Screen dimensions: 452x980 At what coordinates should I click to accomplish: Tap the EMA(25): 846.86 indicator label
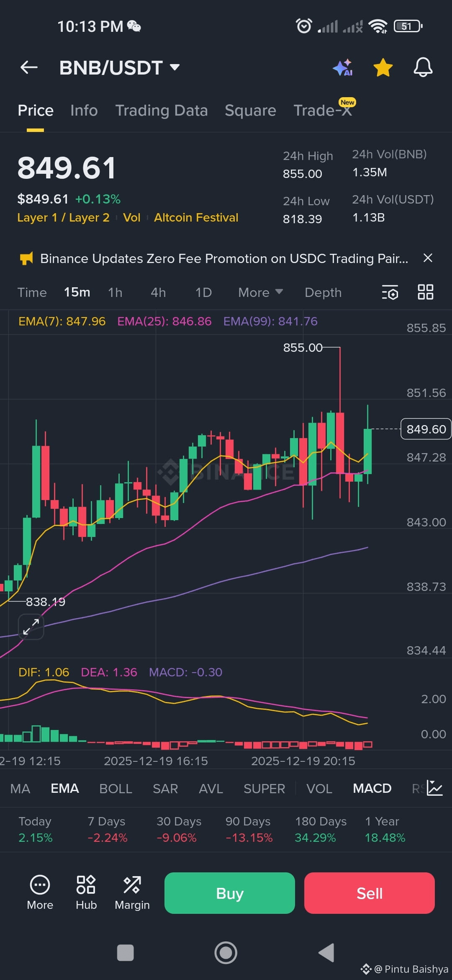(164, 321)
